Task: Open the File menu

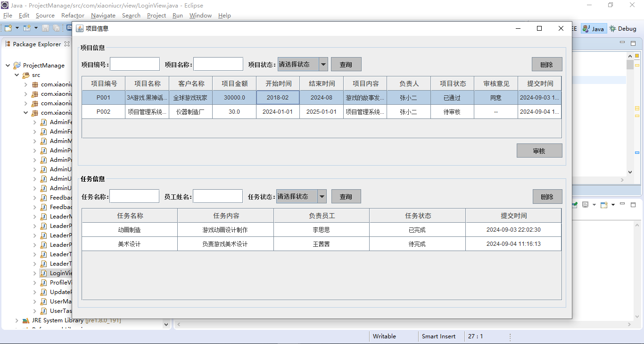Action: [8, 16]
